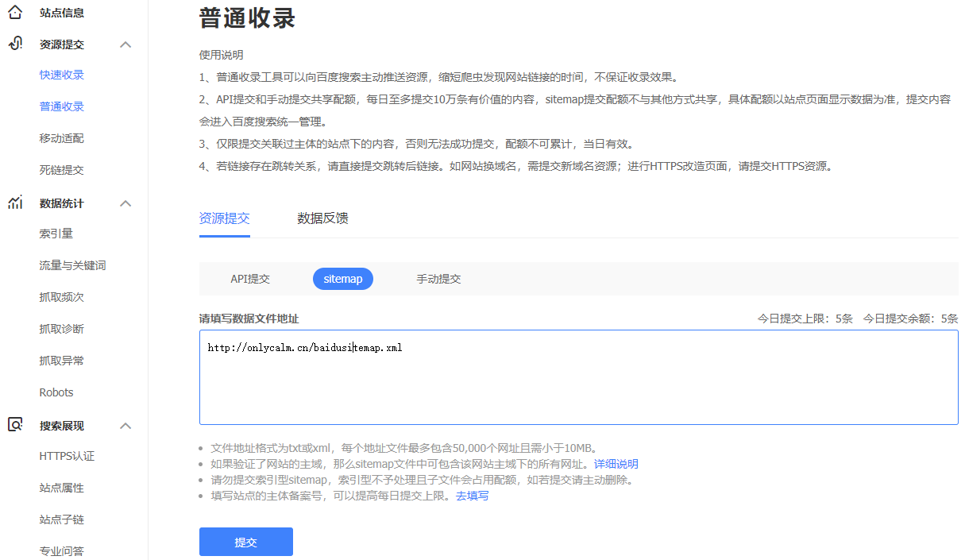Open 抓取频次 page
The image size is (965, 560).
point(62,297)
